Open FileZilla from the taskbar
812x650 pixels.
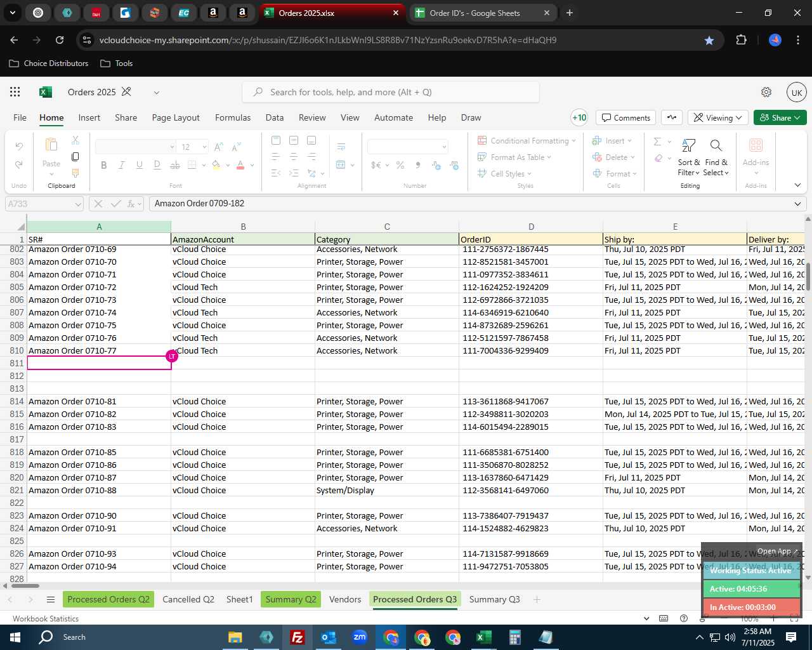(x=297, y=637)
